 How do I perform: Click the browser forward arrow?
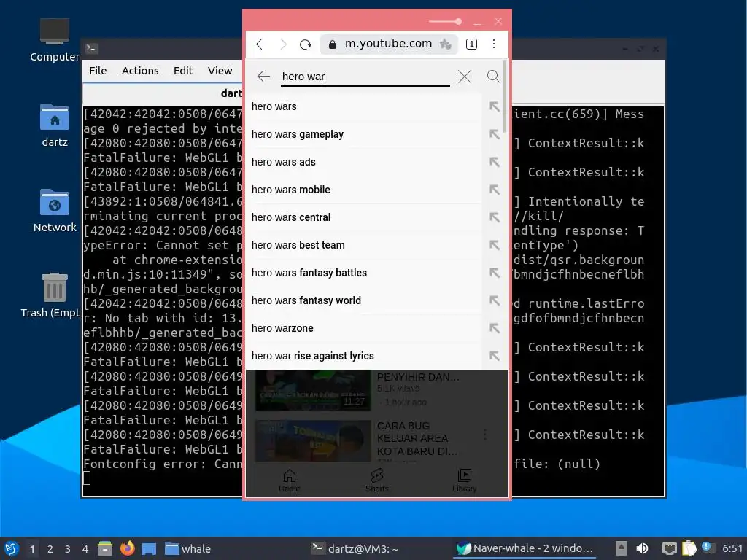(x=283, y=44)
